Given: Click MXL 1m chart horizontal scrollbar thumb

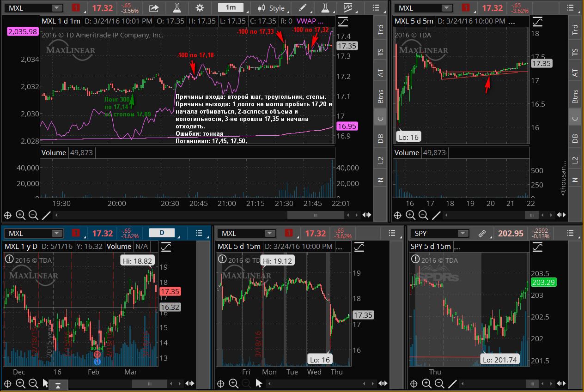Looking at the screenshot, I should (x=316, y=215).
